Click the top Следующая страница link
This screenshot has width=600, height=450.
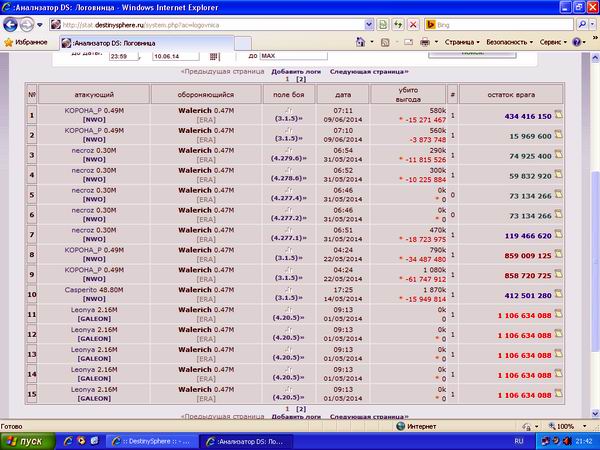pos(369,72)
